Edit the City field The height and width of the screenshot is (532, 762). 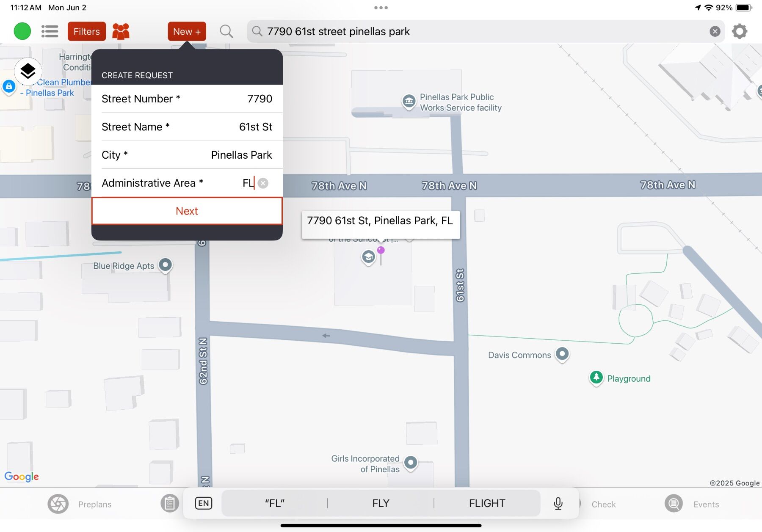coord(187,155)
